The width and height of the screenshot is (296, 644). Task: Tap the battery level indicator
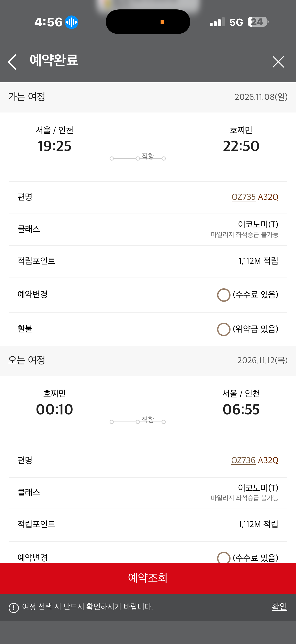pos(258,22)
